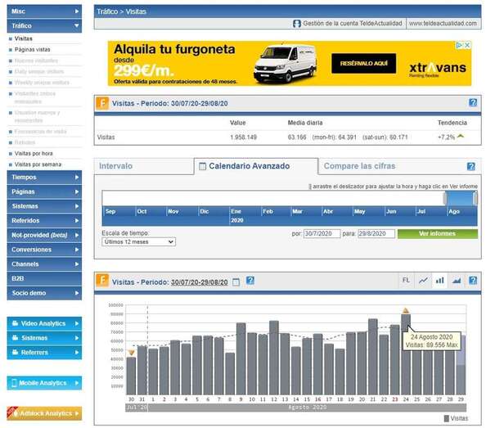Switch chart to bar graph view

[x=439, y=280]
